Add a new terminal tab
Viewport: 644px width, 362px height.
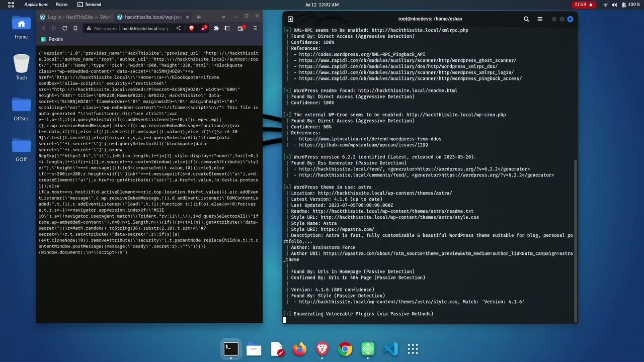point(290,19)
